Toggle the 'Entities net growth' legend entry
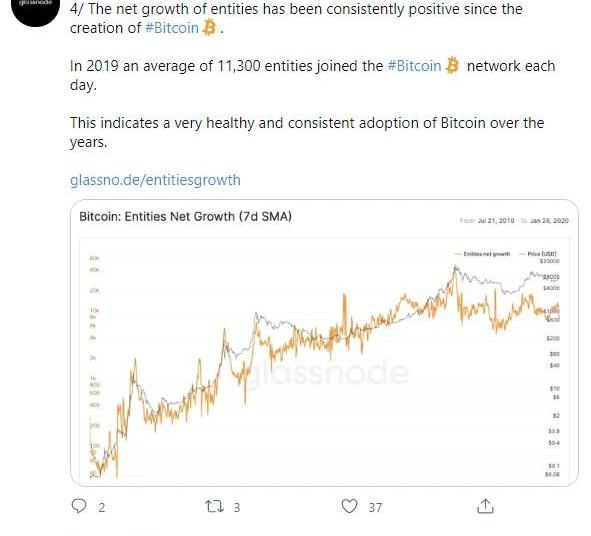591x536 pixels. pos(482,254)
